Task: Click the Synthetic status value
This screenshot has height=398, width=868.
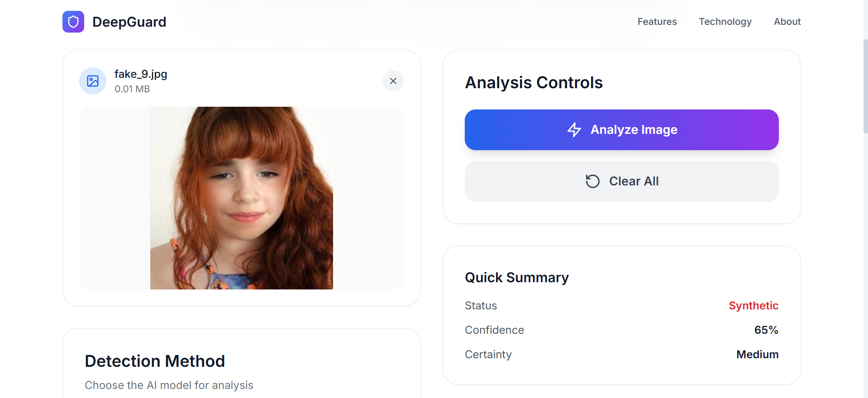Action: click(754, 306)
